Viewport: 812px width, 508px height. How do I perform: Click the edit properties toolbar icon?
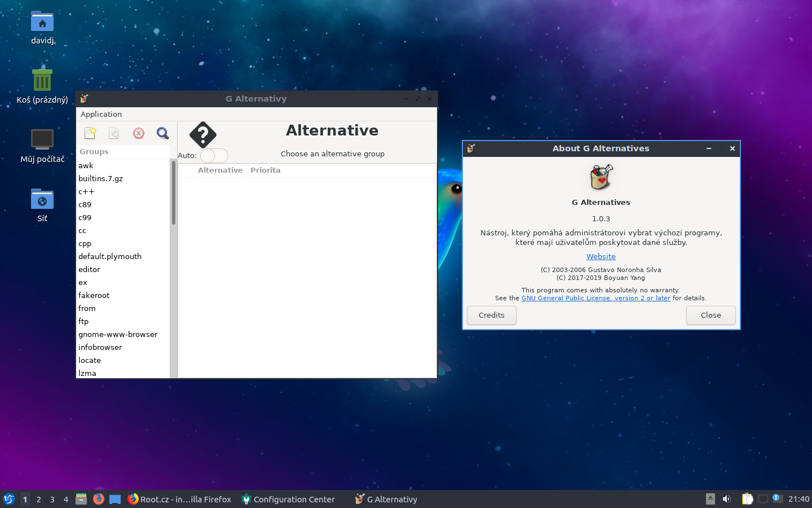click(x=114, y=133)
